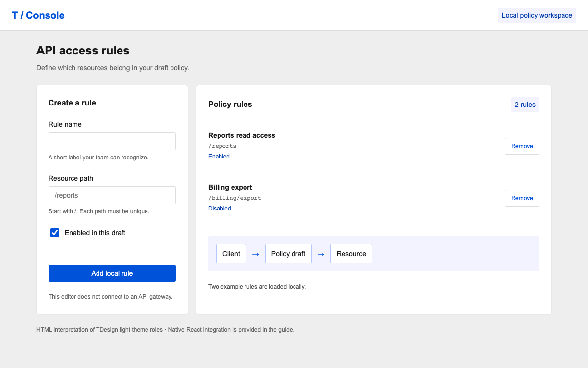588x368 pixels.
Task: Click 'Two example rules are loaded locally' text
Action: (x=257, y=287)
